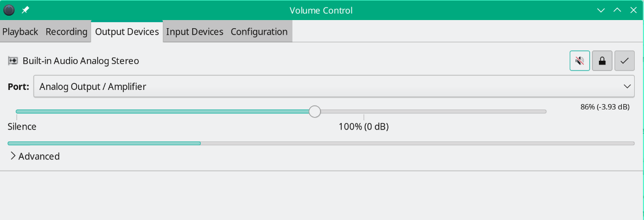Go to the Input Devices tab
The height and width of the screenshot is (220, 644).
195,32
